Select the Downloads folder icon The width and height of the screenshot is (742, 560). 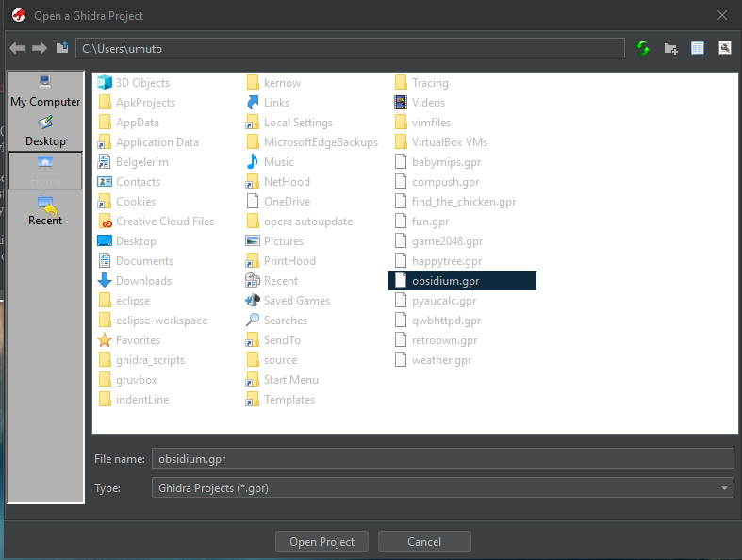[105, 280]
